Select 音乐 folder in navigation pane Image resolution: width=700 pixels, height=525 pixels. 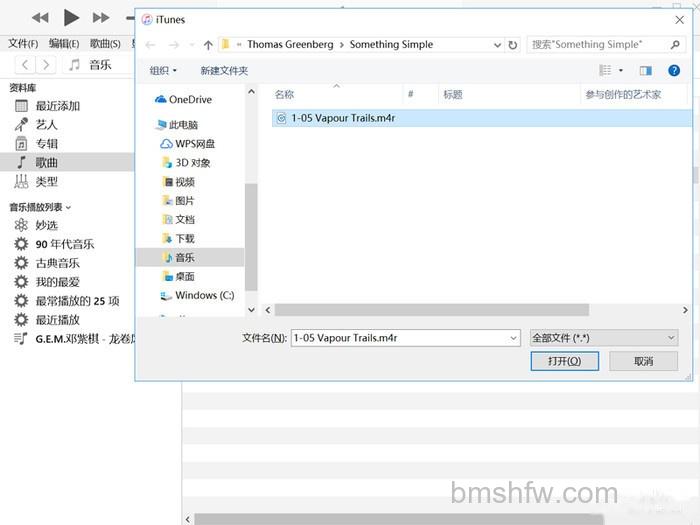click(190, 258)
